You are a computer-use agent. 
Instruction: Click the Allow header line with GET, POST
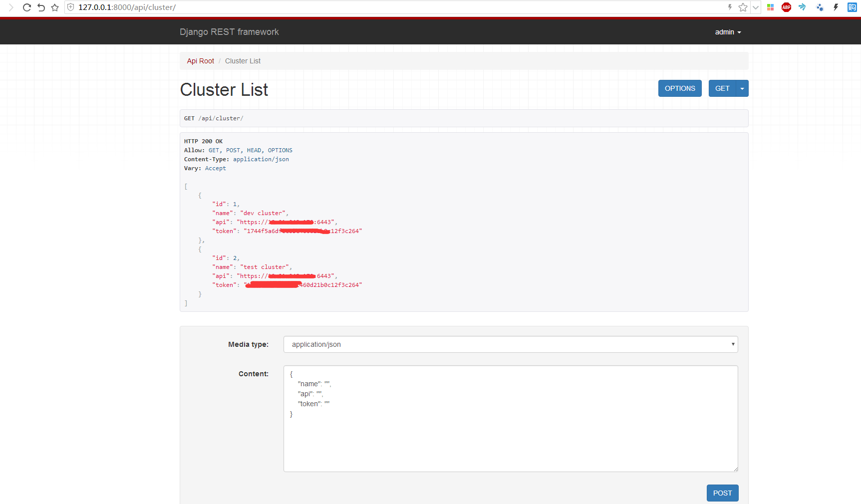coord(238,150)
